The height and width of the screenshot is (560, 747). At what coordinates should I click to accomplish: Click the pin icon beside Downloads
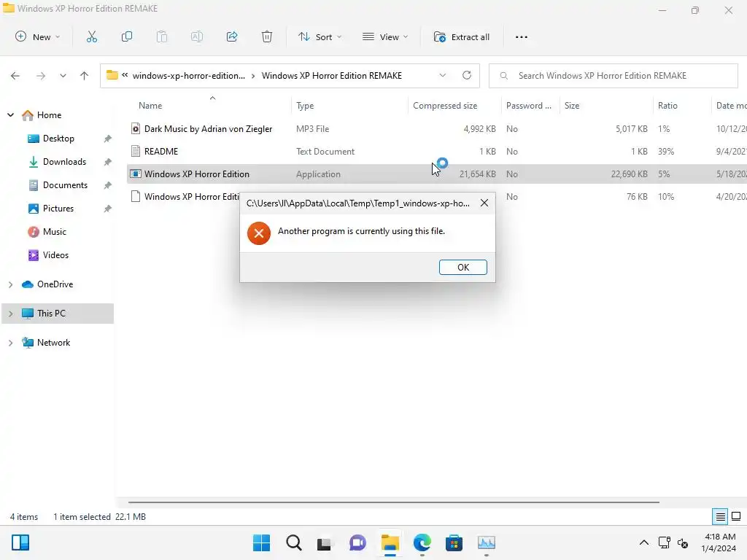(108, 162)
